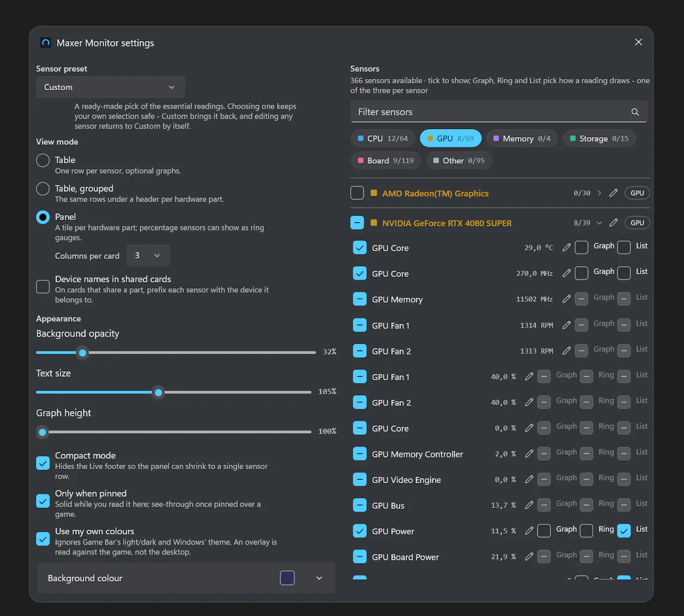Click the GPU Bus sensor label

coord(388,505)
